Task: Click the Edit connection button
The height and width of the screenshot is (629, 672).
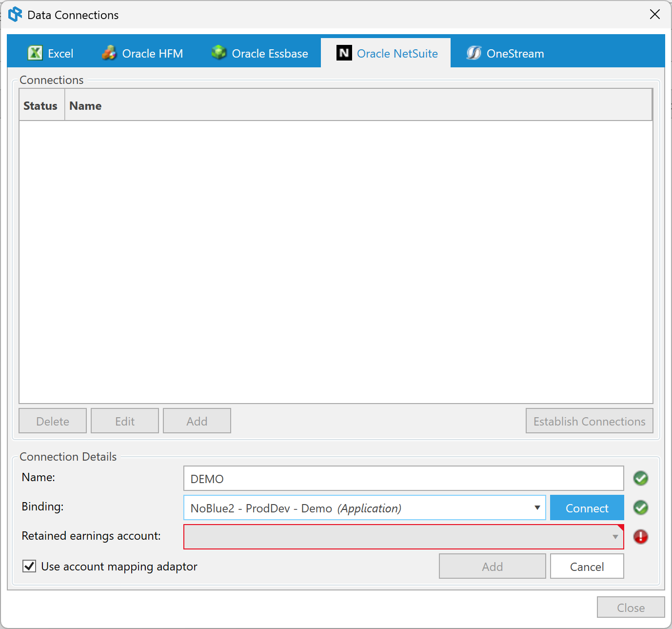Action: coord(125,421)
